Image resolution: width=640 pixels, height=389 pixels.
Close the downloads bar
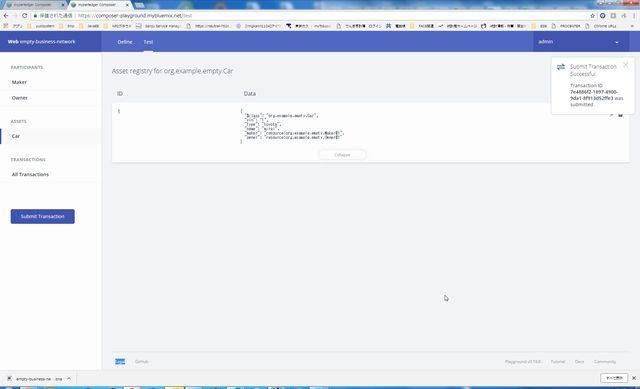(634, 378)
